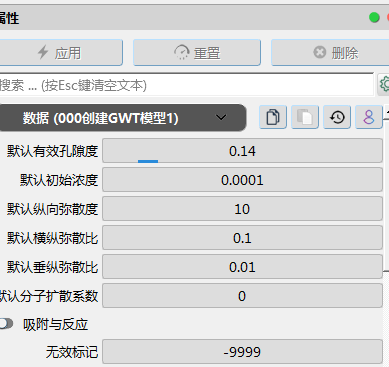Edit the 默认初始浓度 value 0.0001
This screenshot has width=389, height=367.
(242, 180)
